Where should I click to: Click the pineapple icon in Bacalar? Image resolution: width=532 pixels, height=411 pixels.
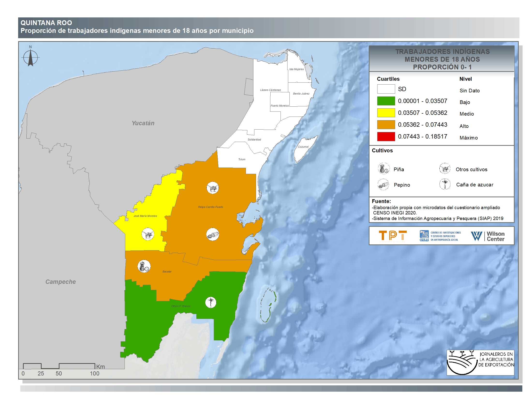click(144, 266)
